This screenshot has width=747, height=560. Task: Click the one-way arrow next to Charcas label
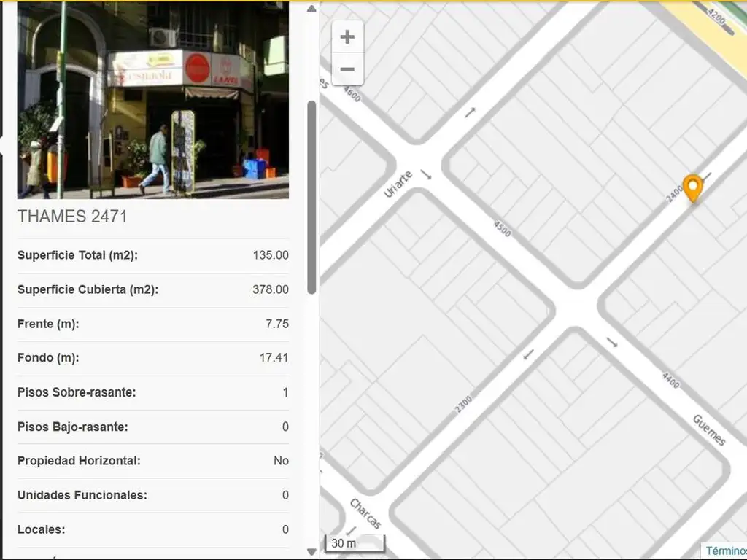point(354,530)
